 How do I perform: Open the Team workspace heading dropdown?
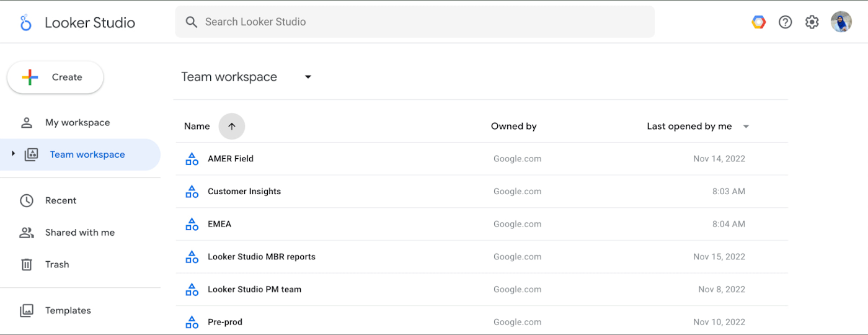click(x=308, y=78)
